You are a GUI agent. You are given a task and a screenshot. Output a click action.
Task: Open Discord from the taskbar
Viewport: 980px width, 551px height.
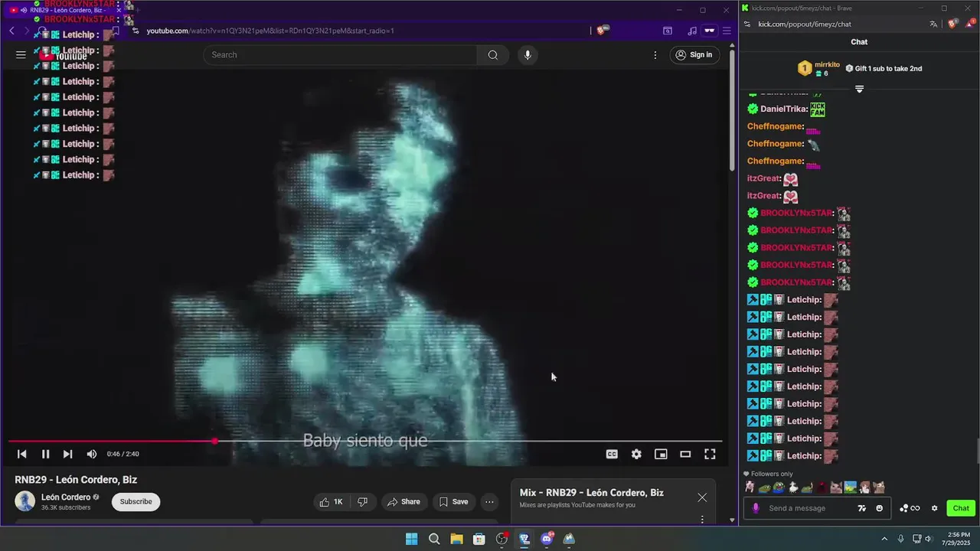[x=547, y=539]
